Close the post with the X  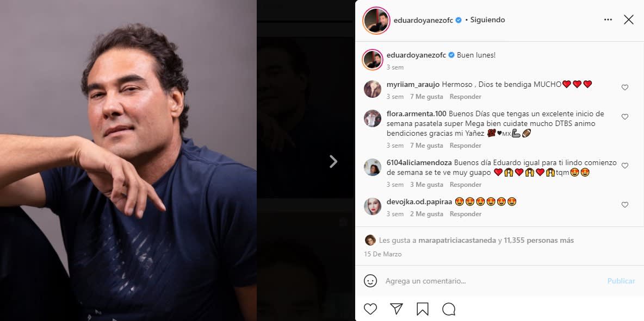[x=629, y=20]
